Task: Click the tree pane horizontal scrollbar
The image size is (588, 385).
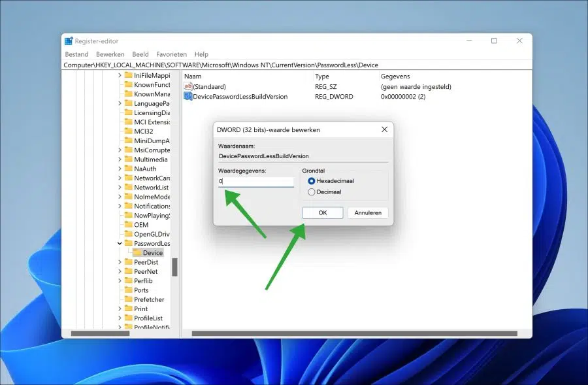Action: tap(100, 333)
